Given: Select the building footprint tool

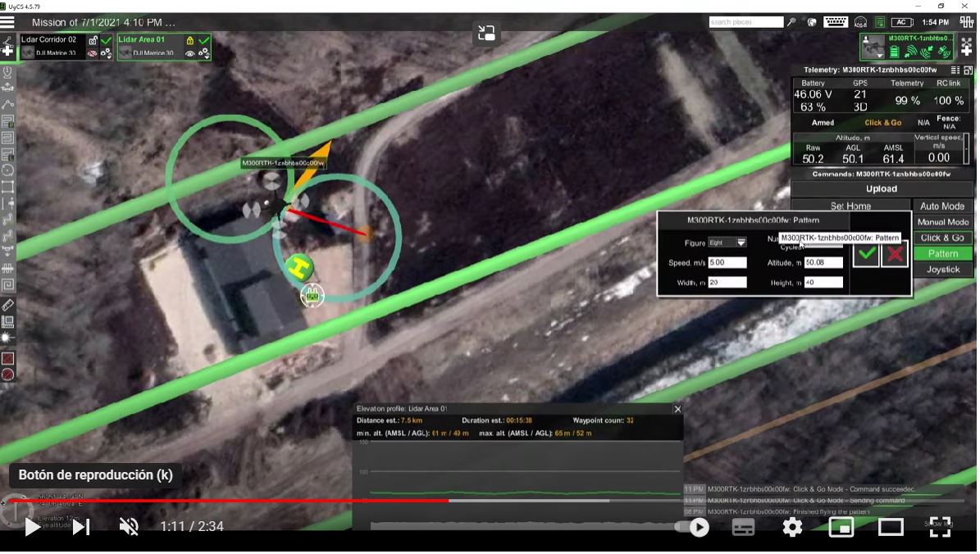Looking at the screenshot, I should click(7, 322).
